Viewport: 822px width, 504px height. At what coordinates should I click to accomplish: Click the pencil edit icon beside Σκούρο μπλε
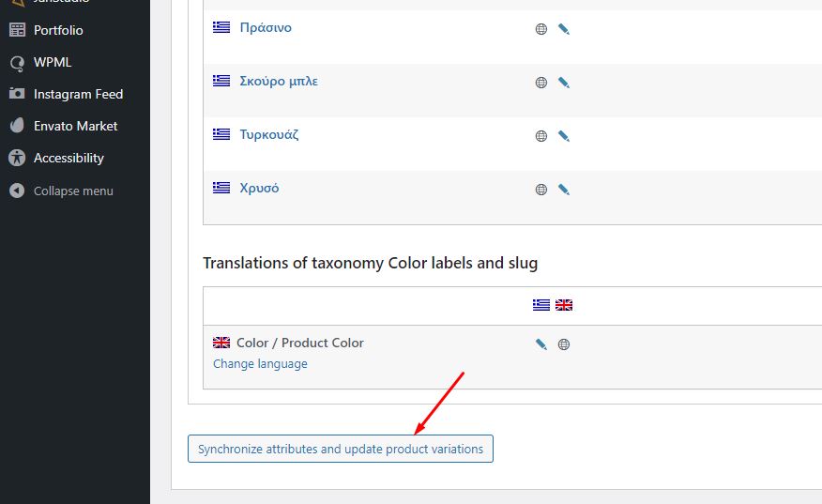(x=564, y=83)
